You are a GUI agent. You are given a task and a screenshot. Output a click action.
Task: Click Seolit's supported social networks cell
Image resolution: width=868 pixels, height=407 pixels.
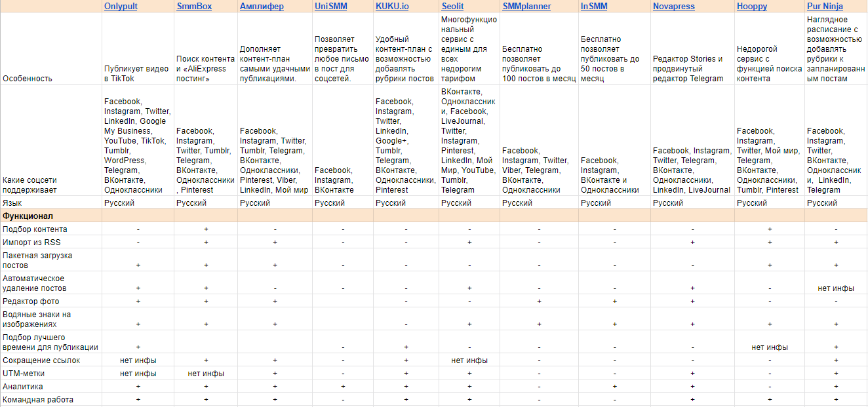pos(468,141)
